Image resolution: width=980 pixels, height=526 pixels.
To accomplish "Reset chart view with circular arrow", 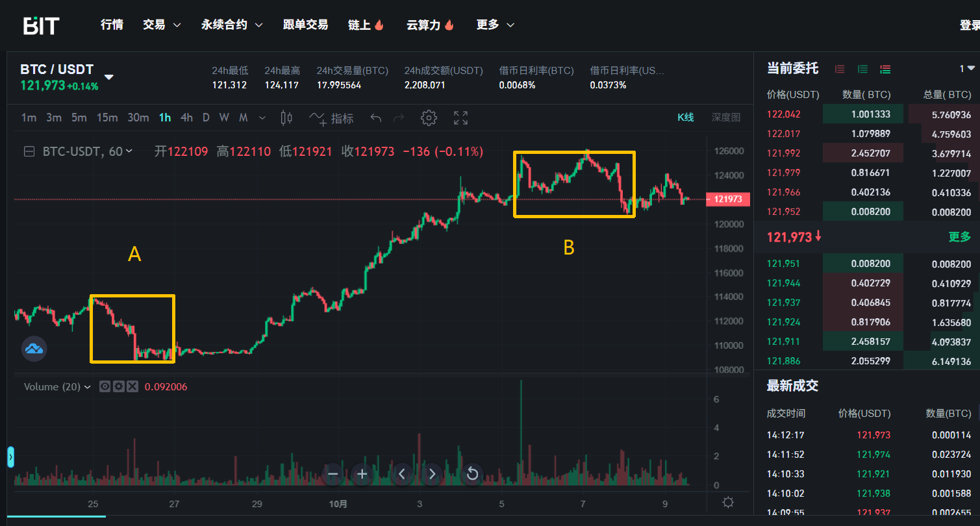I will click(x=472, y=474).
